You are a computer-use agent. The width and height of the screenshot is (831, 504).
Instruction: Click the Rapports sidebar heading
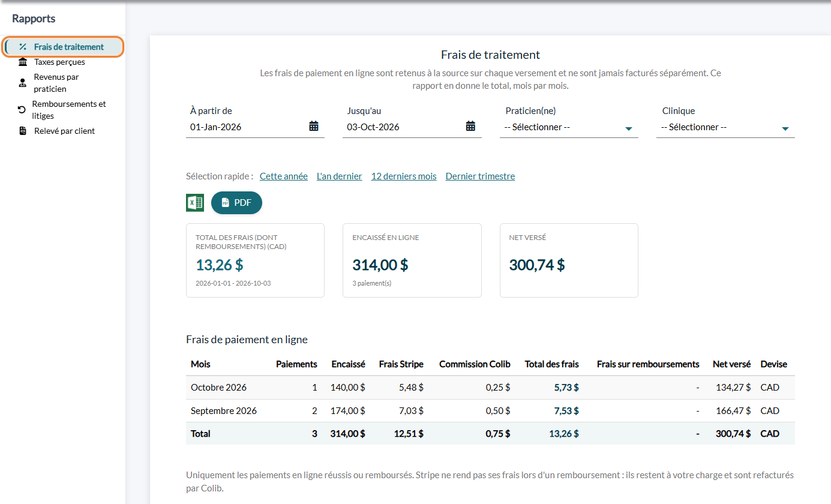coord(34,19)
